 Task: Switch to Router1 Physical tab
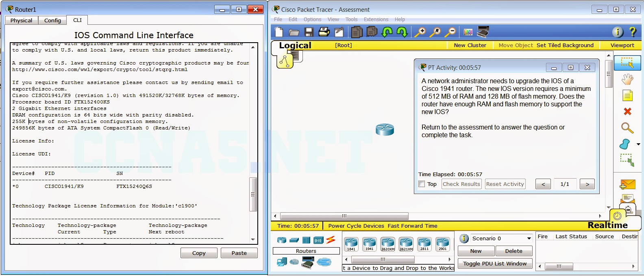pyautogui.click(x=21, y=20)
